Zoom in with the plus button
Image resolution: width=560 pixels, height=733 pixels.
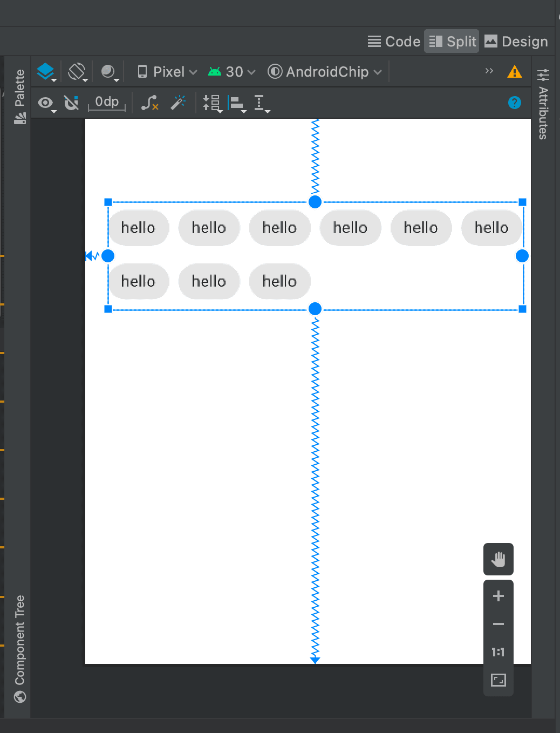point(498,596)
